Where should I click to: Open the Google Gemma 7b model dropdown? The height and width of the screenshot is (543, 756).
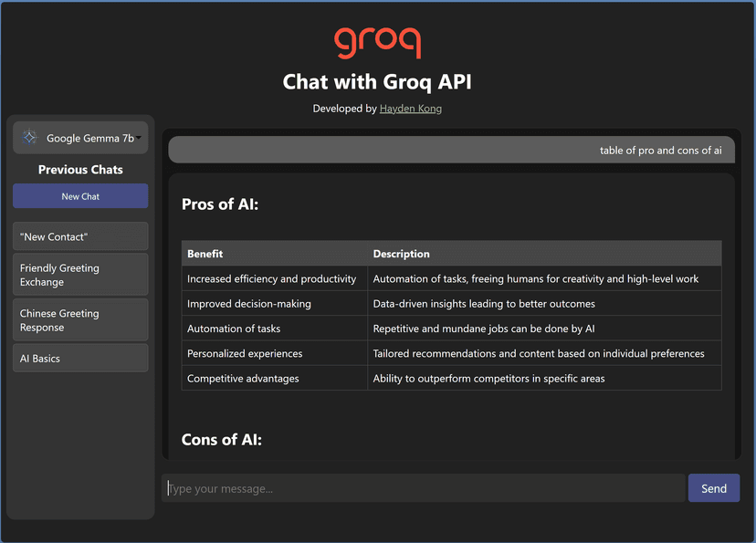(x=80, y=138)
